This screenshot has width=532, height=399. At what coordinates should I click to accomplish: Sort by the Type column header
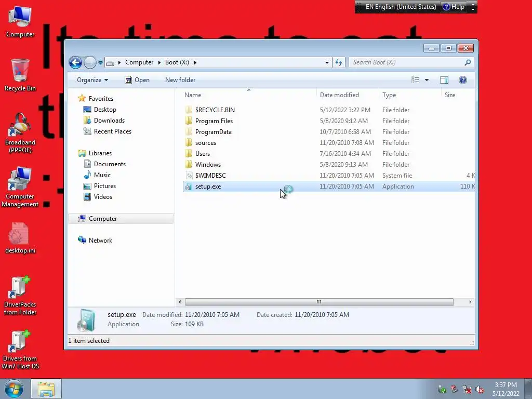point(389,95)
